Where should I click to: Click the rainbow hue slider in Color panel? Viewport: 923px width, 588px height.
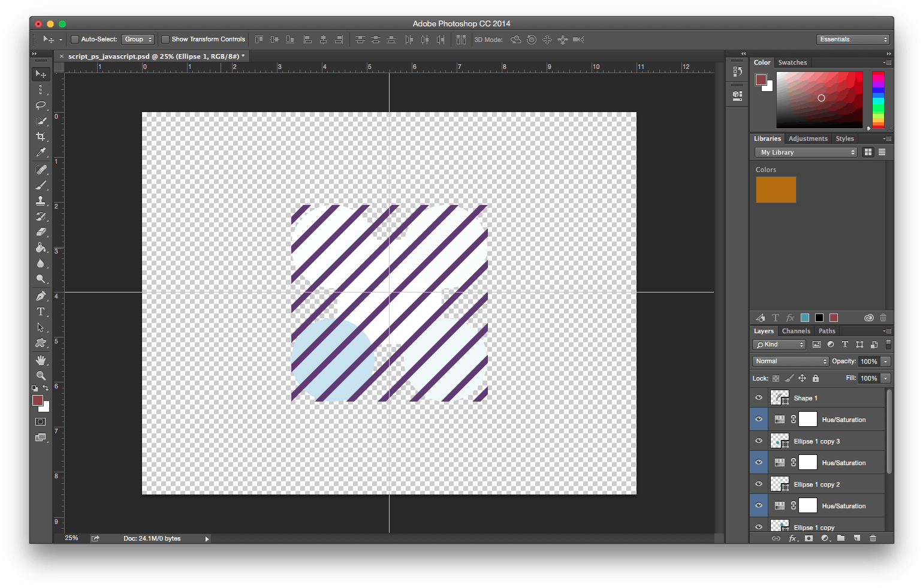pos(878,99)
